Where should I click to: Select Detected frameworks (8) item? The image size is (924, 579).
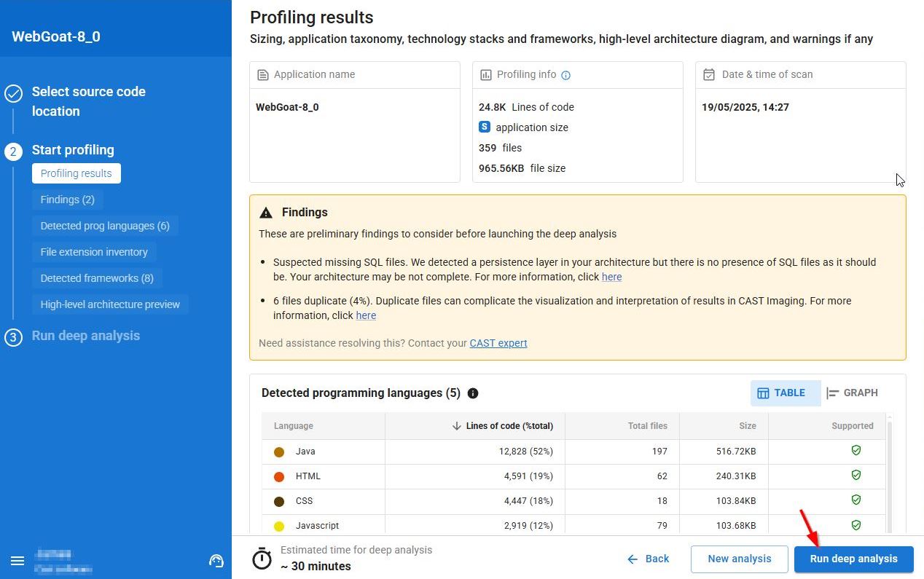coord(97,278)
